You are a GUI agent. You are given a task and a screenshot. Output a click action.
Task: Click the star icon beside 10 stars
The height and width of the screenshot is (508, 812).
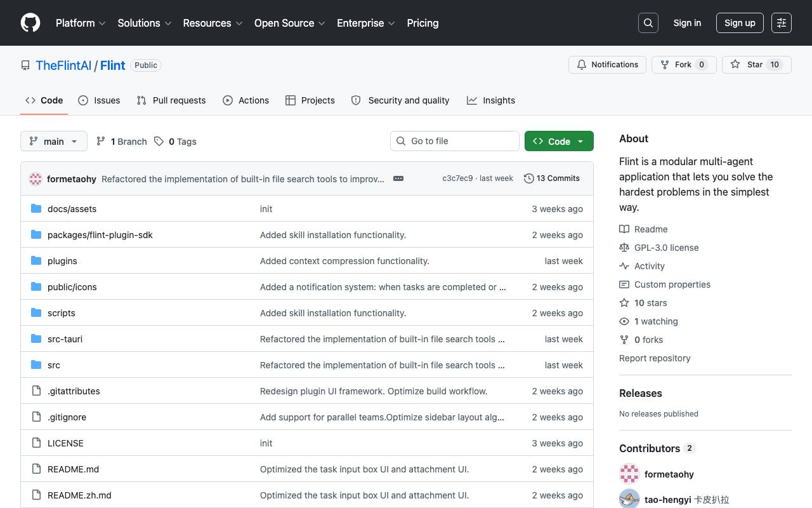pyautogui.click(x=624, y=303)
